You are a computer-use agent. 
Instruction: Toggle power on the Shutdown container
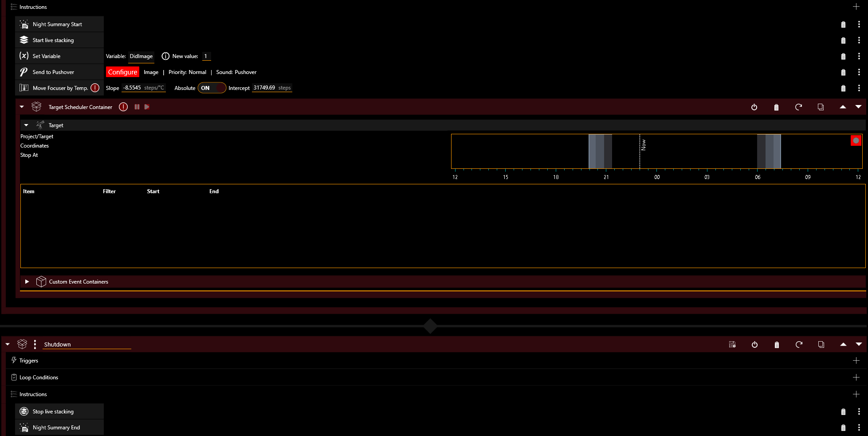point(755,344)
